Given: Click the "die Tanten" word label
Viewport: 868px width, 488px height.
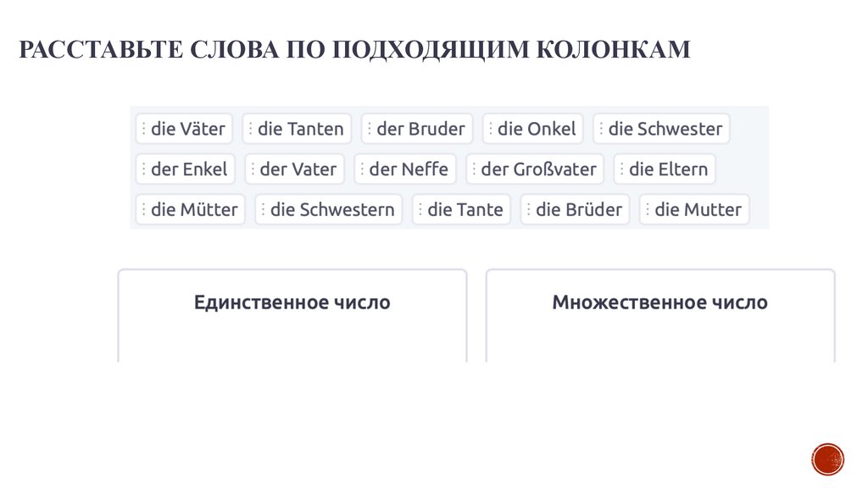Looking at the screenshot, I should [x=301, y=129].
